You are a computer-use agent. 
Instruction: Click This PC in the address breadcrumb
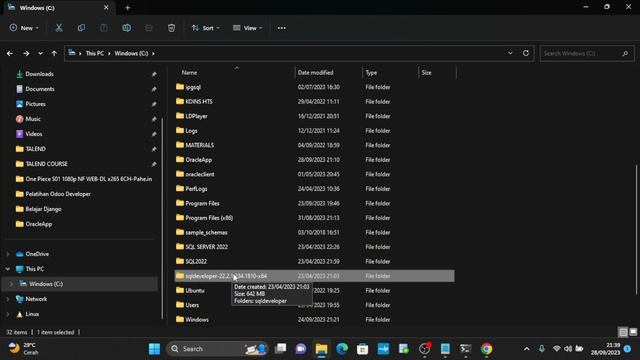pos(94,53)
